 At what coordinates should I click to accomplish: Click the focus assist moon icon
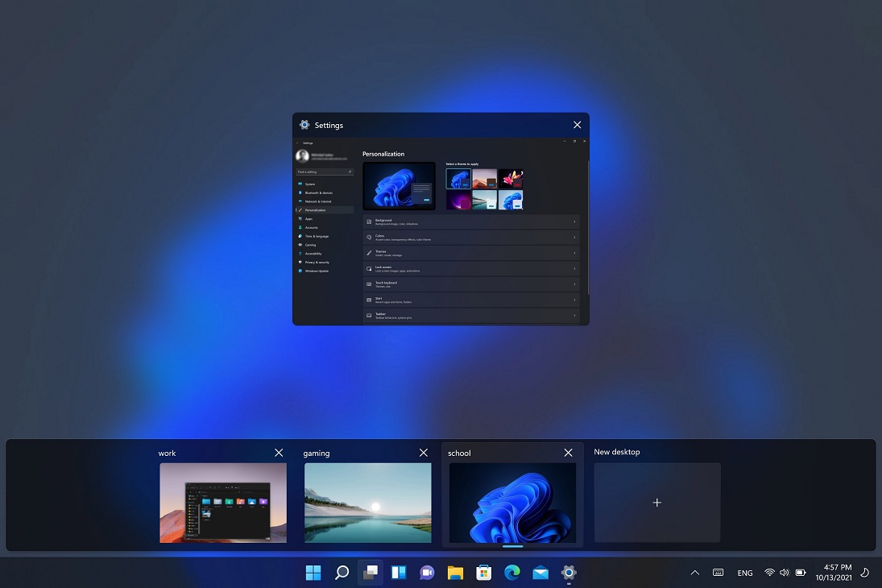coord(864,573)
